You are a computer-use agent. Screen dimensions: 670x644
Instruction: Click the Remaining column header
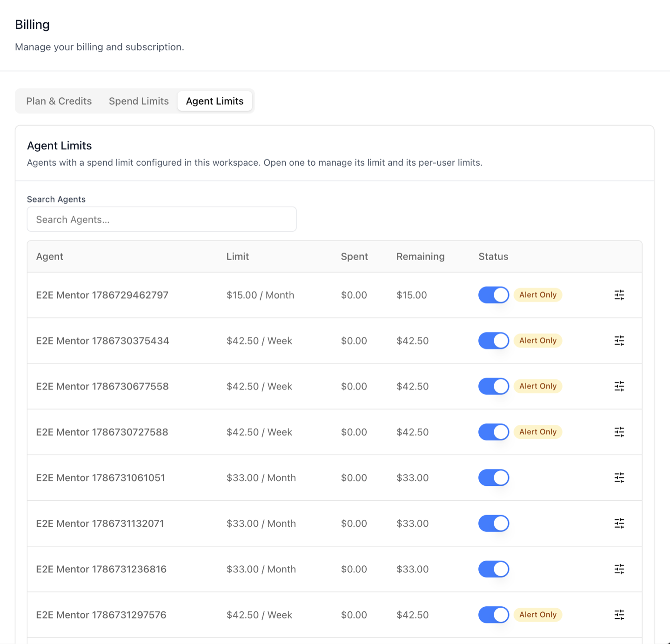421,256
